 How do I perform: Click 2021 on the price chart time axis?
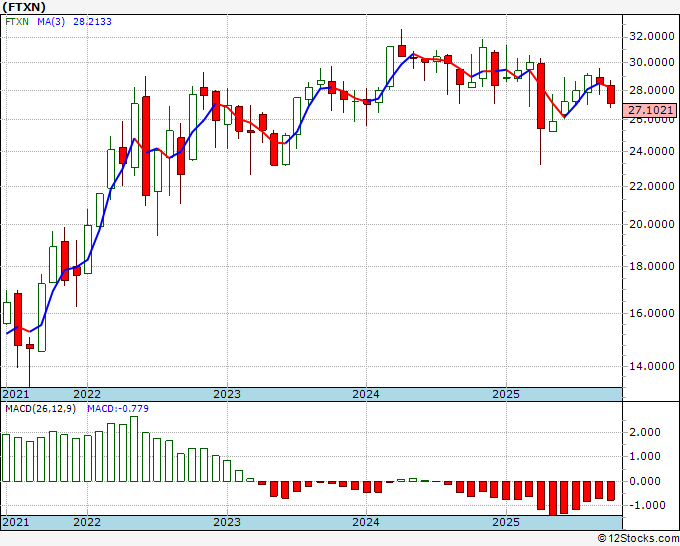16,394
